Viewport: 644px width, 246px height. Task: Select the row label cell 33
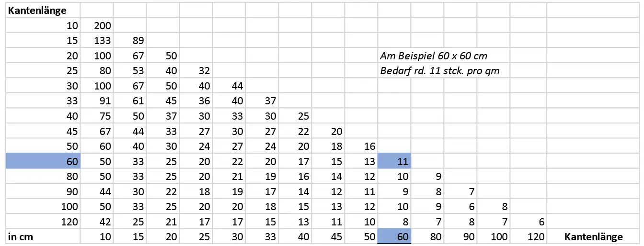[x=43, y=101]
